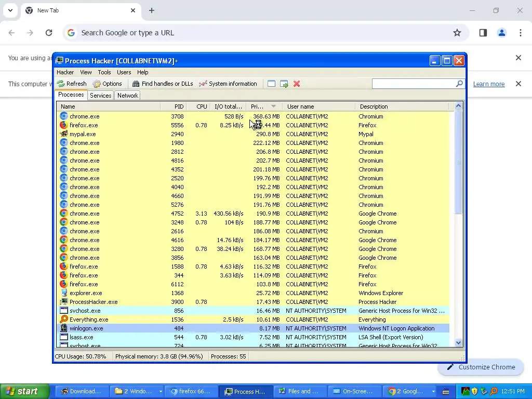The height and width of the screenshot is (399, 532).
Task: Click the Everything.exe magnifier icon
Action: [x=63, y=319]
